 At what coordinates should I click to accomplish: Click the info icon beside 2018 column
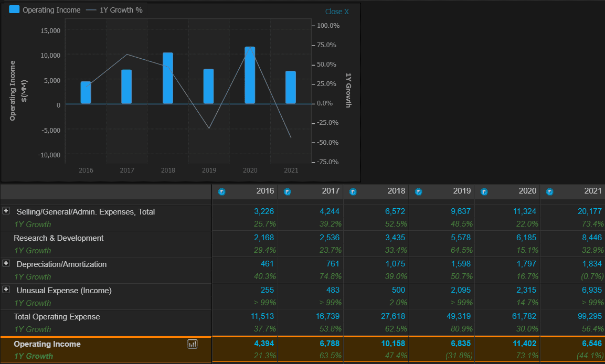353,191
